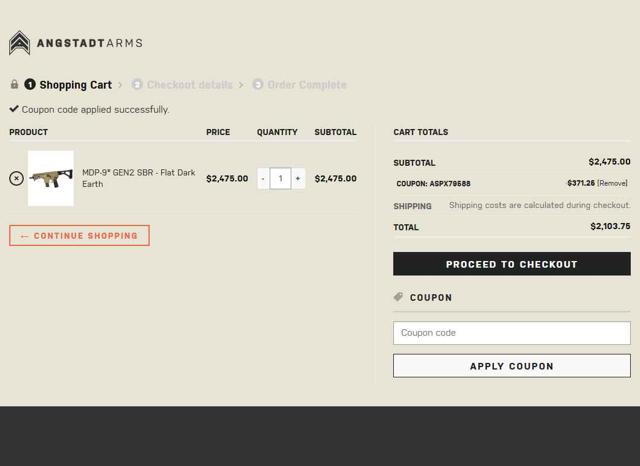
Task: Click the Angstadt Arms logo
Action: pos(76,43)
